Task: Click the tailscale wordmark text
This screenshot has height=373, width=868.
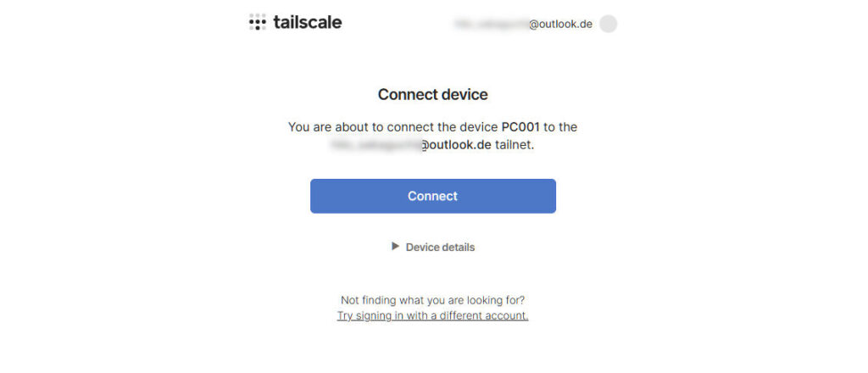Action: 308,23
